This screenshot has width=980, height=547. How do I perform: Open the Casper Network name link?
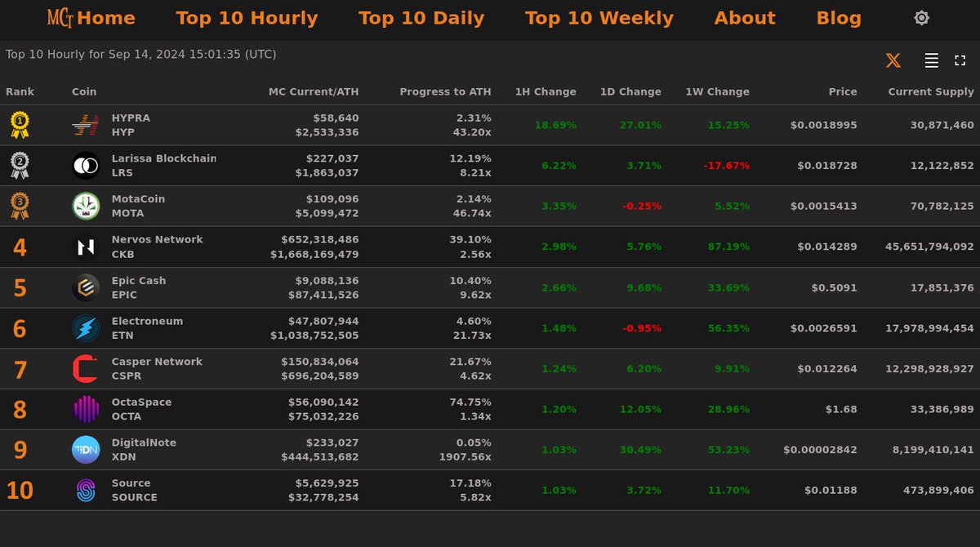pos(157,361)
